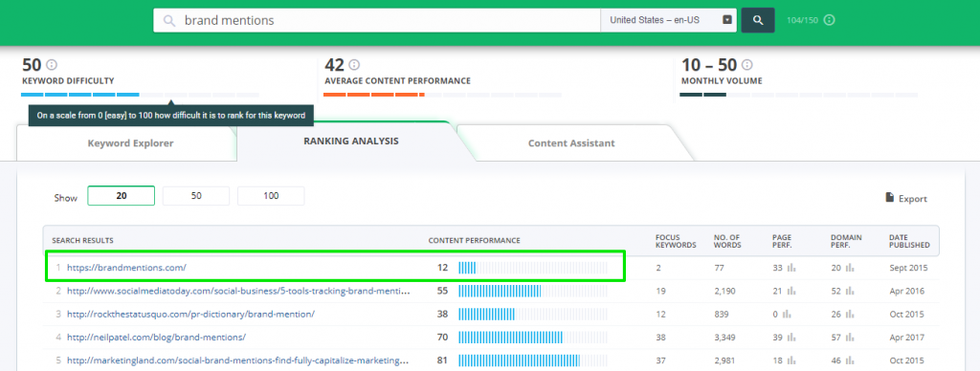Click the page perf chart icon in the socialmediatoday row
Viewport: 980px width, 371px height.
pyautogui.click(x=791, y=291)
